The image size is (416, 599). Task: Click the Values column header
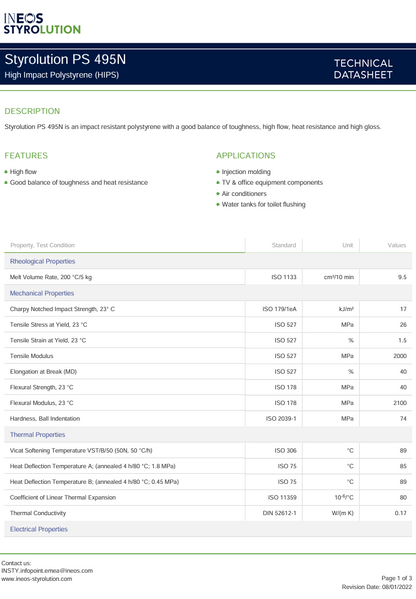397,245
